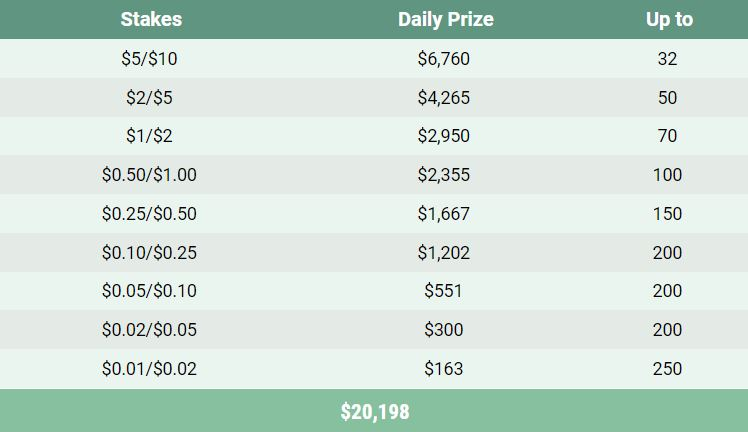Click the Daily Prize column header

(x=445, y=19)
